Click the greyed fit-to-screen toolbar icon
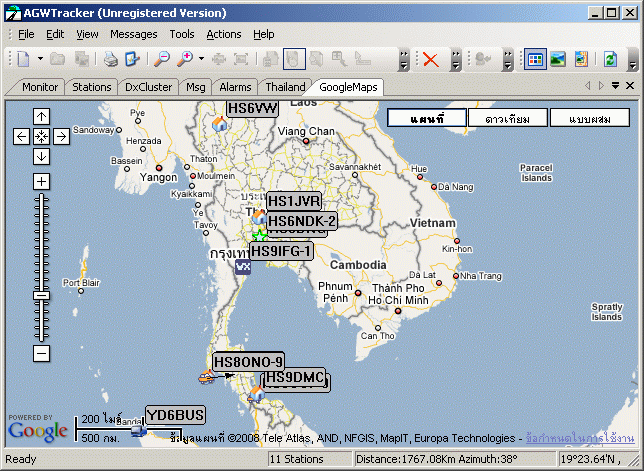644x471 pixels. pyautogui.click(x=241, y=59)
